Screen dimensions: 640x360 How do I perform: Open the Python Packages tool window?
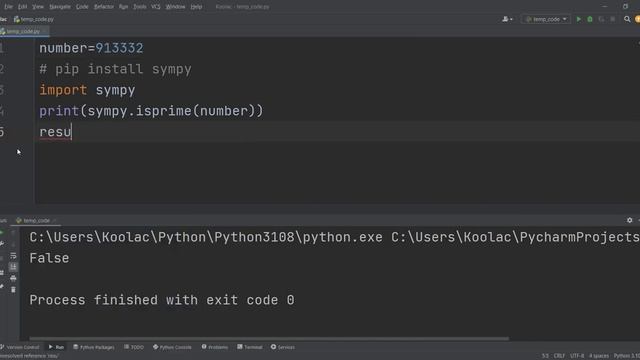click(94, 347)
